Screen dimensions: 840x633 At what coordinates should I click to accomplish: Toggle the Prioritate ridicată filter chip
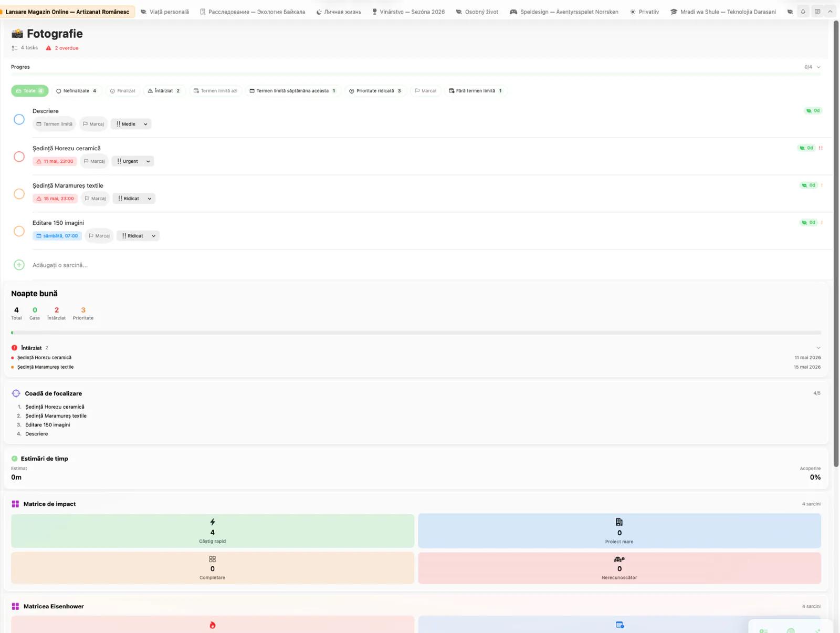click(x=375, y=91)
